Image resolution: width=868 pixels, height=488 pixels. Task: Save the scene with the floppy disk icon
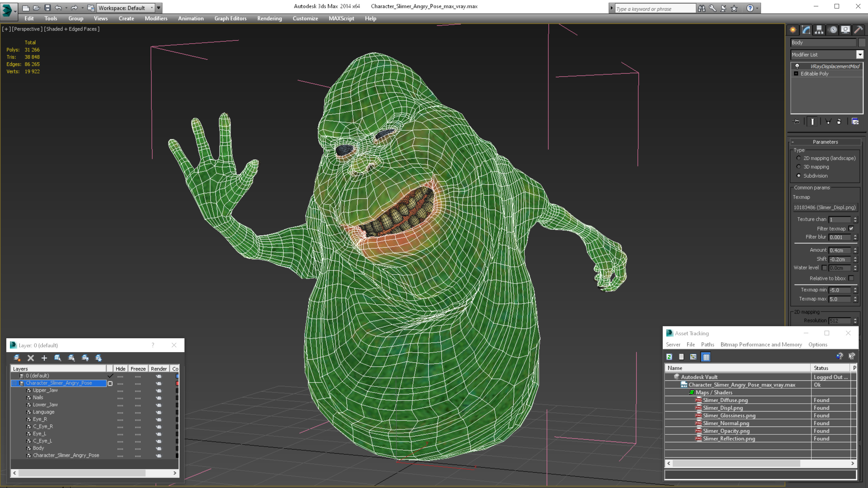click(x=48, y=8)
